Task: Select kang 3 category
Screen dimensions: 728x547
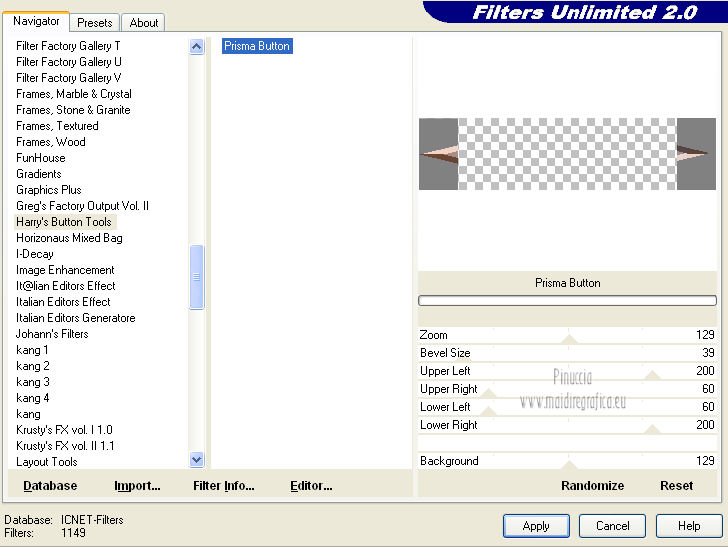Action: (32, 382)
